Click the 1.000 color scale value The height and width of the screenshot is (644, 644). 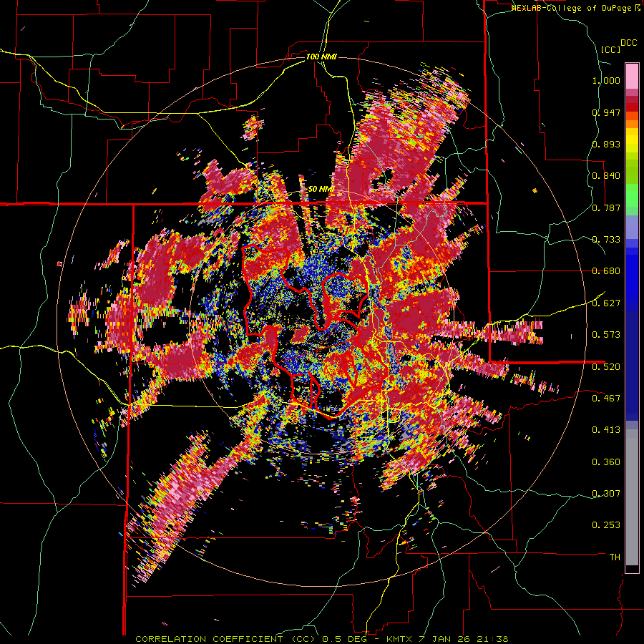pos(606,80)
